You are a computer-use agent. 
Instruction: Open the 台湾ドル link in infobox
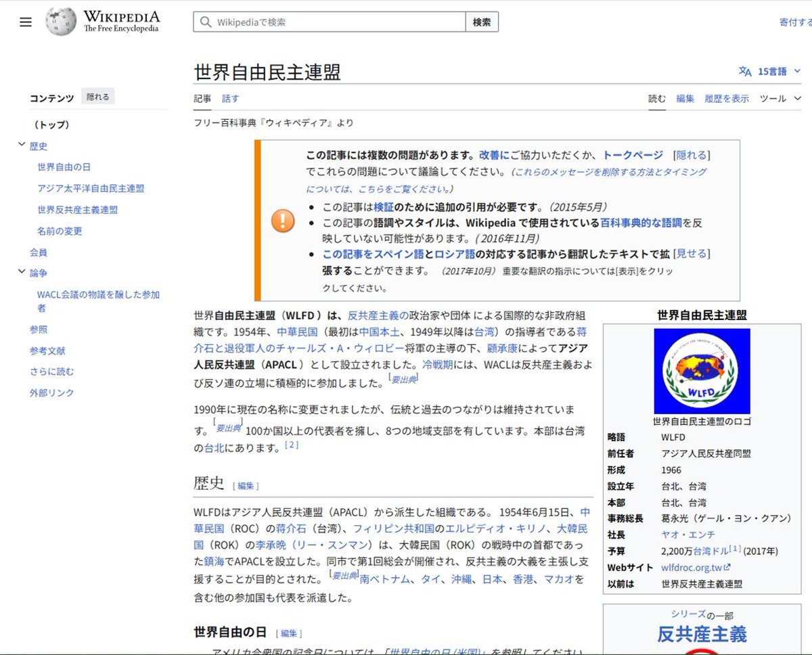pyautogui.click(x=711, y=551)
